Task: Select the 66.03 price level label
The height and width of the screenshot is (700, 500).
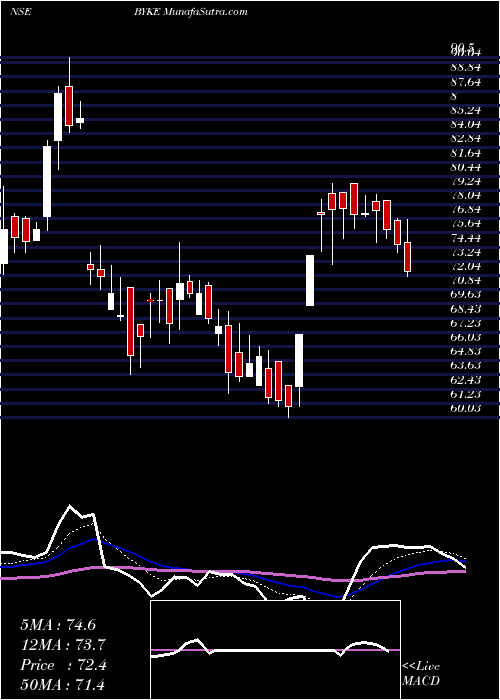Action: [x=466, y=337]
